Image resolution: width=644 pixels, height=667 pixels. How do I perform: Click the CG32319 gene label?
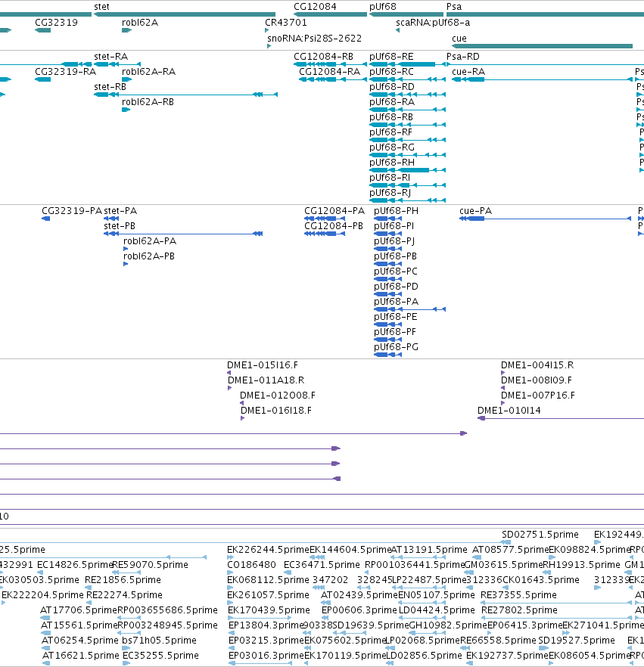(x=56, y=22)
